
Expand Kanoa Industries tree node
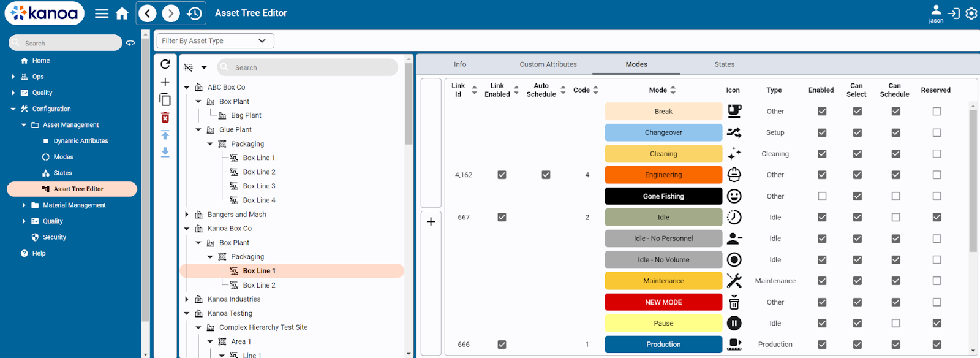[x=187, y=299]
